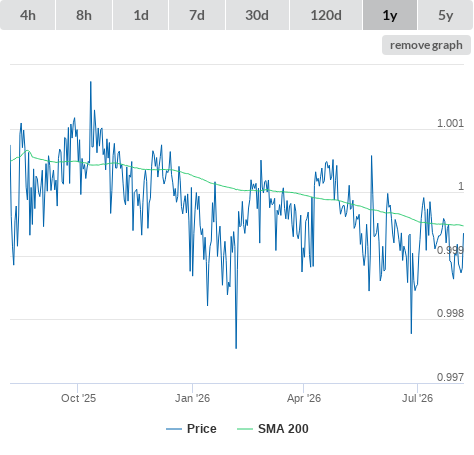Switch chart to 120d range

coord(326,15)
